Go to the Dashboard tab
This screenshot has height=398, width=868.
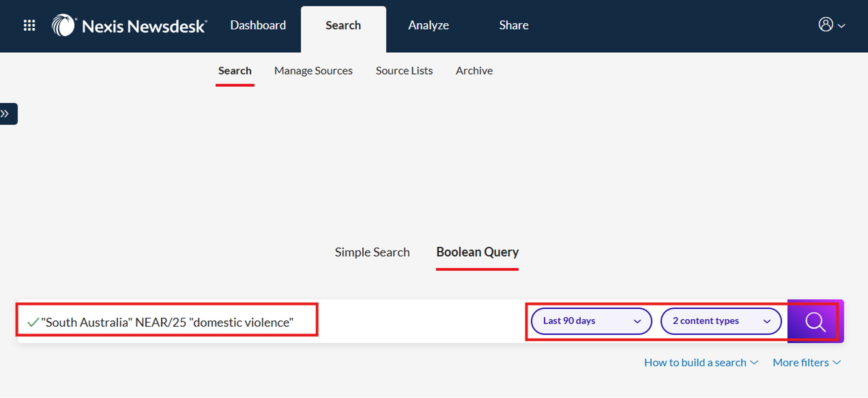click(x=258, y=25)
